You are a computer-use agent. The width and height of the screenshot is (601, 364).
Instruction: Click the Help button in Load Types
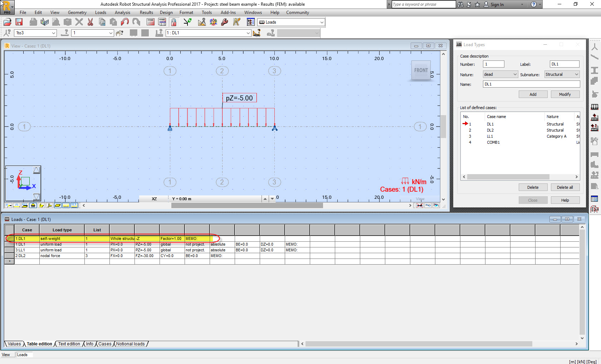click(565, 200)
